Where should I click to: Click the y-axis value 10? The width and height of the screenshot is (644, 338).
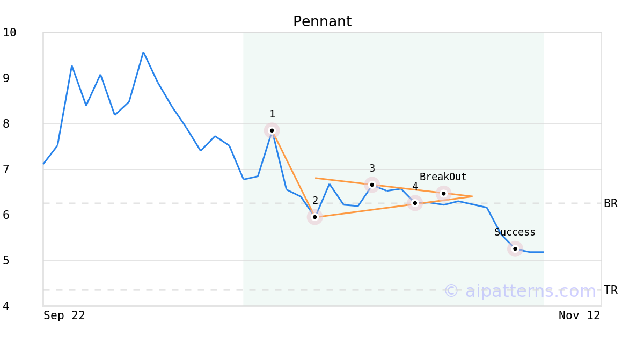[x=10, y=33]
